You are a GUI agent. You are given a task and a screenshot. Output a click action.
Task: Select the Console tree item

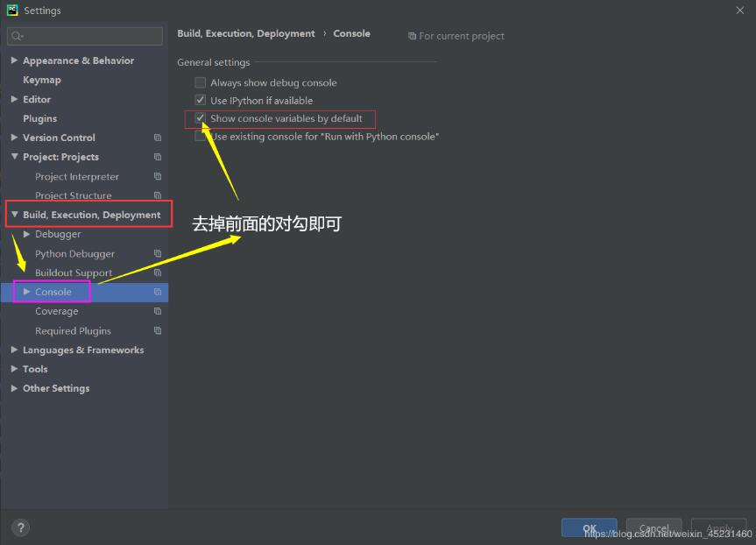pyautogui.click(x=53, y=292)
